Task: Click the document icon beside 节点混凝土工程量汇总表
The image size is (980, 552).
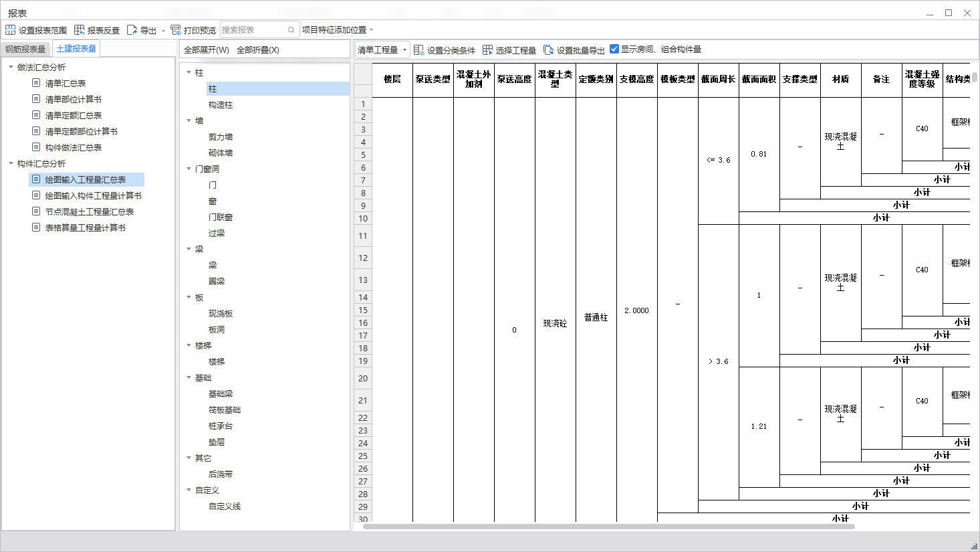Action: 37,211
